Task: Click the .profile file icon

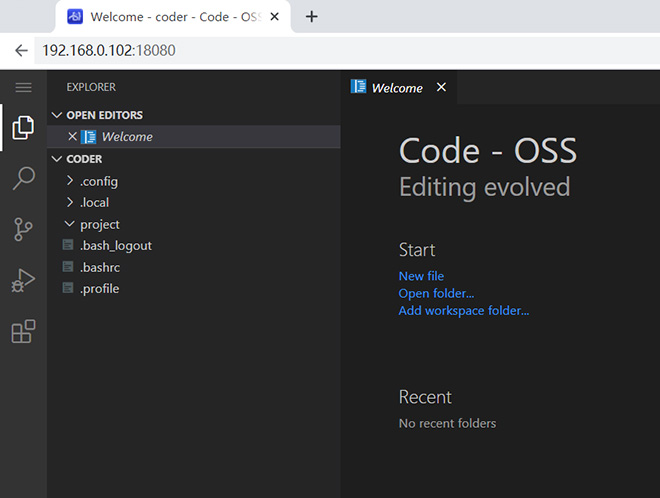Action: coord(68,288)
